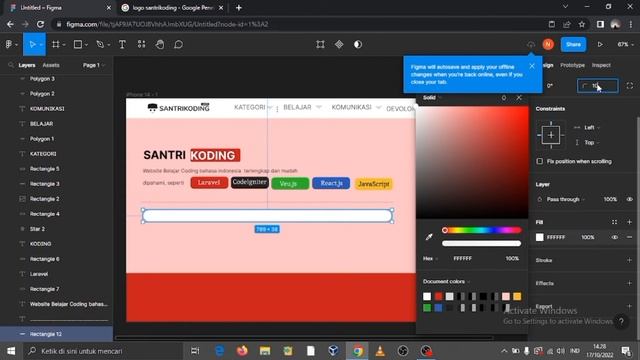Viewport: 640px width, 360px height.
Task: Pick the red document color swatch
Action: 438,296
